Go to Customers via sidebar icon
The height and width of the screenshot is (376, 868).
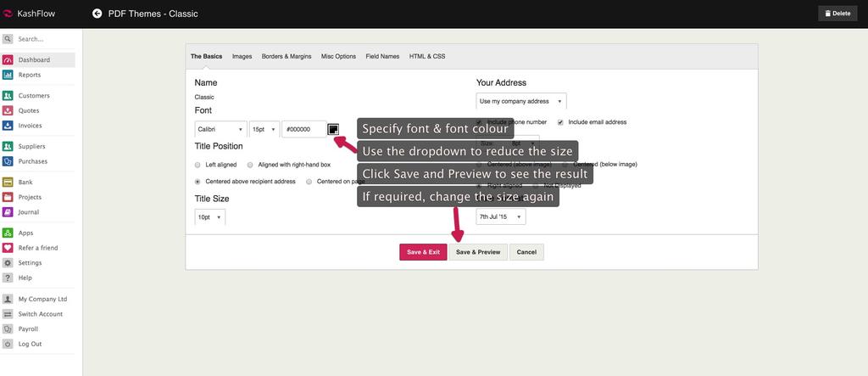click(8, 96)
